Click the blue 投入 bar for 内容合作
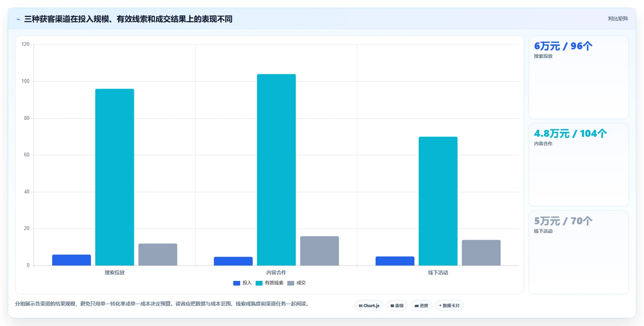This screenshot has width=644, height=326. click(x=233, y=261)
